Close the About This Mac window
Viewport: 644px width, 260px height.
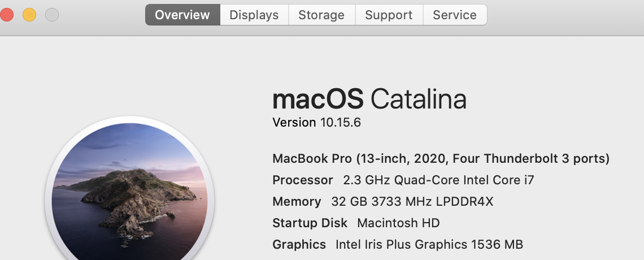coord(6,15)
